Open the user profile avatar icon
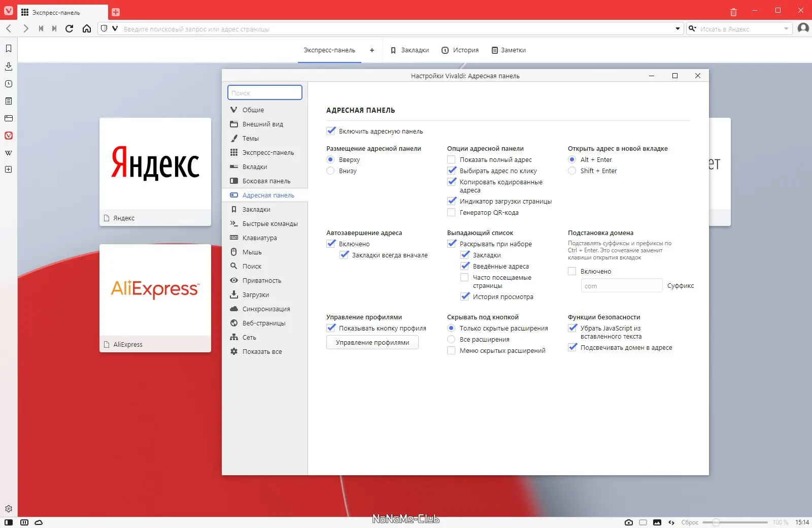The height and width of the screenshot is (528, 812). [803, 28]
